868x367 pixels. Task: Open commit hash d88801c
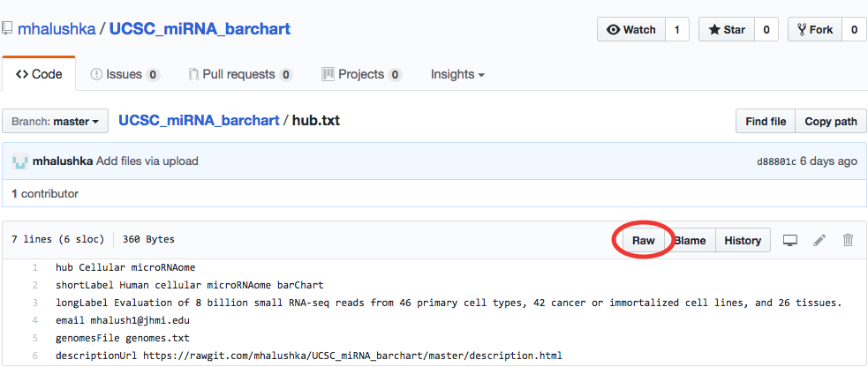pyautogui.click(x=776, y=162)
